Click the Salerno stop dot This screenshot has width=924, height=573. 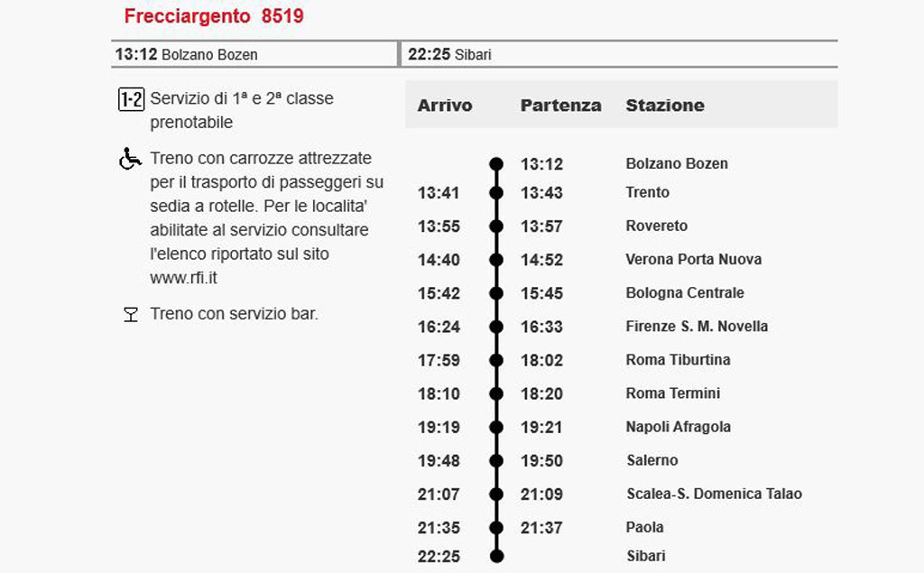click(x=497, y=460)
